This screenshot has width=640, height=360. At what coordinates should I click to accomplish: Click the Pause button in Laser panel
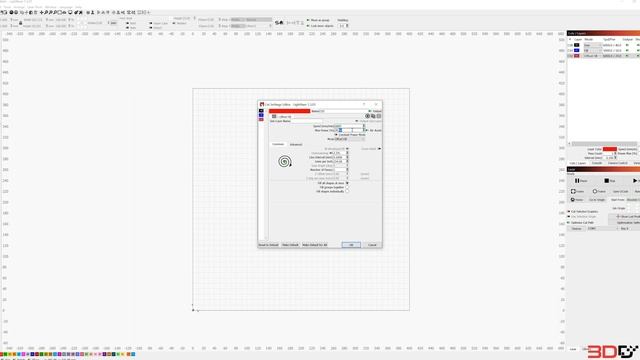coord(580,181)
